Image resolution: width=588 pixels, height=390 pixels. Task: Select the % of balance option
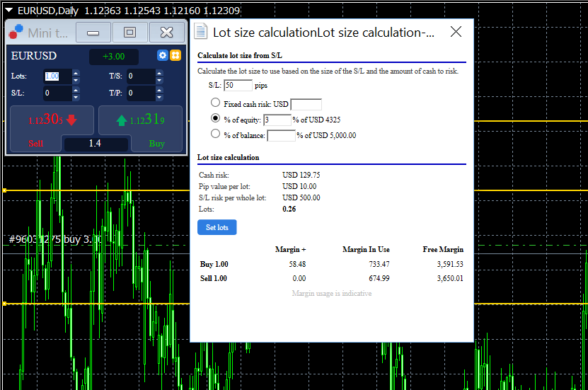(216, 134)
